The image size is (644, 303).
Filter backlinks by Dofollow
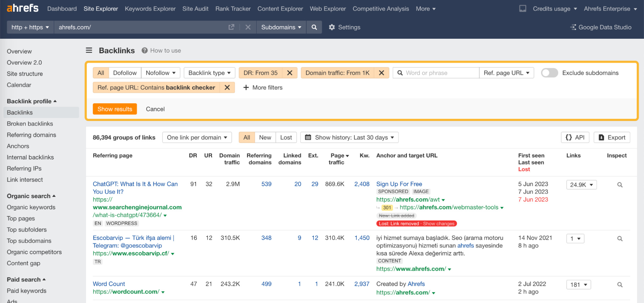(125, 73)
